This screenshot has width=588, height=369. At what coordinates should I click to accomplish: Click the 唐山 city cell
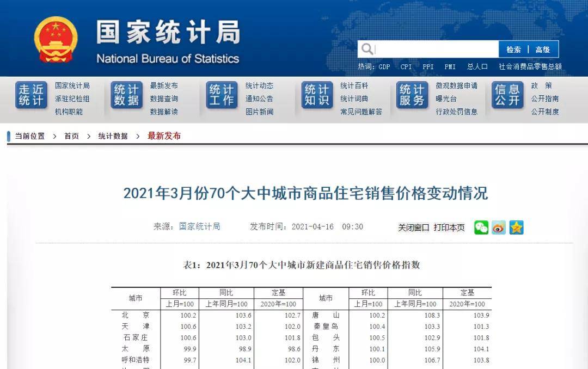[326, 315]
